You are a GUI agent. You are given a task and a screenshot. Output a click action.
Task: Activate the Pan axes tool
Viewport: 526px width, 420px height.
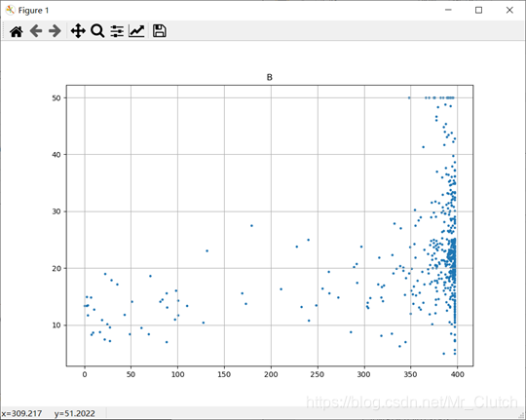click(x=78, y=31)
